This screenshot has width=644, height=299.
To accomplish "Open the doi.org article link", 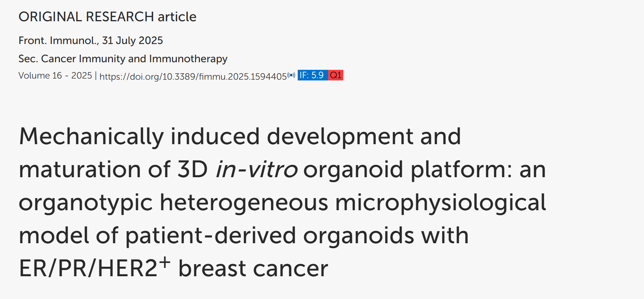I will pyautogui.click(x=193, y=76).
